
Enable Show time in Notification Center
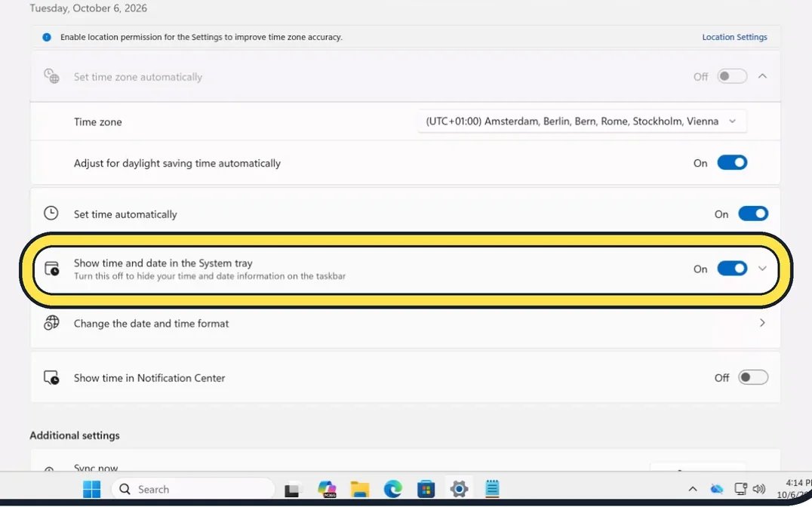point(753,377)
